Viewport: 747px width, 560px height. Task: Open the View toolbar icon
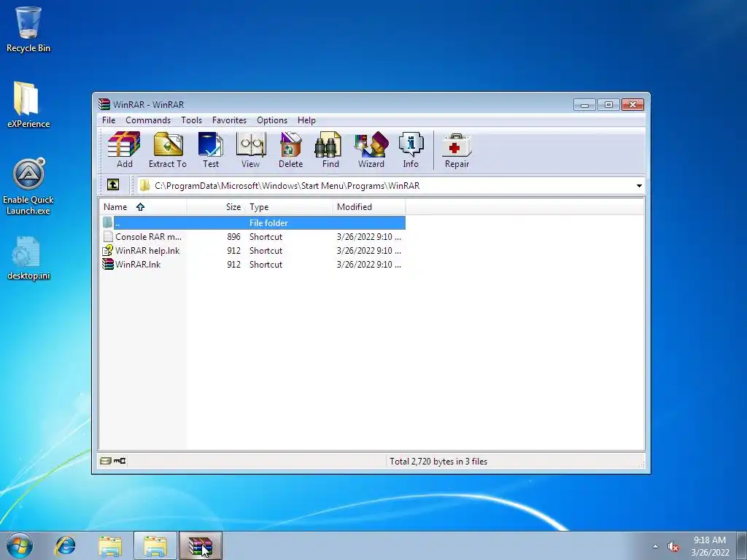tap(251, 150)
